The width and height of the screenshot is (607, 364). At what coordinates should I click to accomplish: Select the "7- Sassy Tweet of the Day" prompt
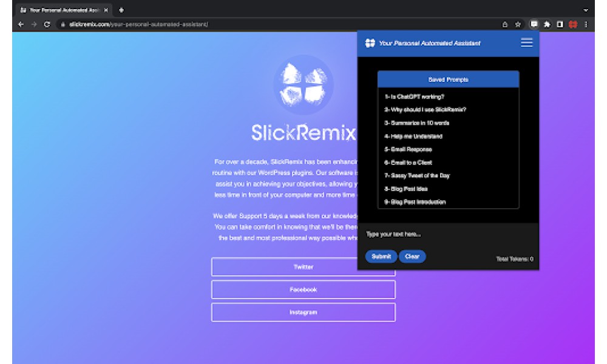(417, 175)
